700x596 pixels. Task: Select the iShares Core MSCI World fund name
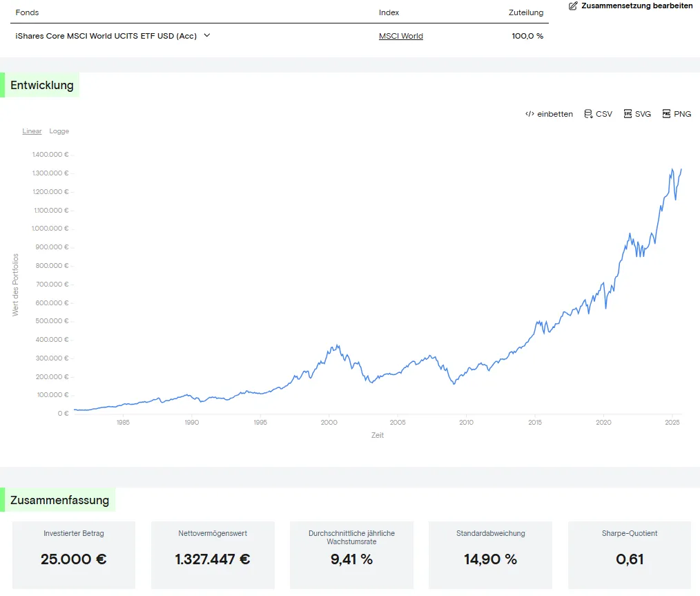[x=106, y=36]
